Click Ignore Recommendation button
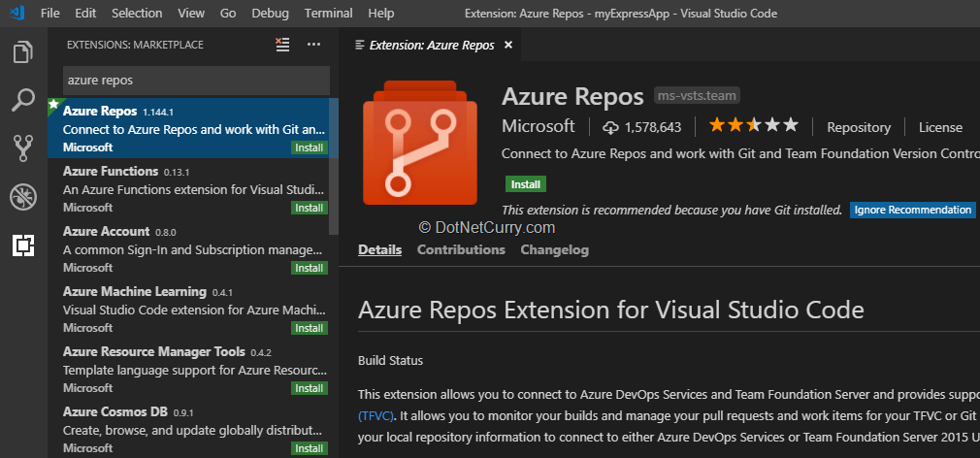Image resolution: width=980 pixels, height=458 pixels. click(x=912, y=210)
